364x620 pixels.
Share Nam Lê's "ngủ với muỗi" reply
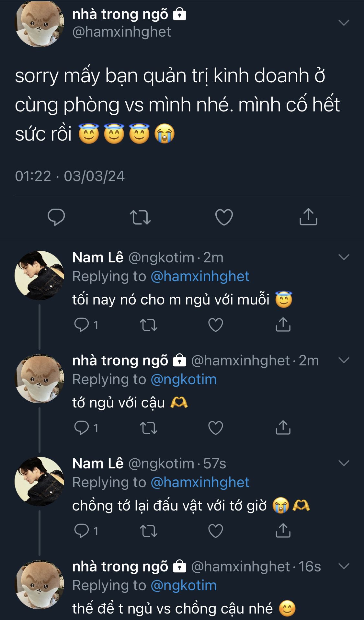click(283, 325)
